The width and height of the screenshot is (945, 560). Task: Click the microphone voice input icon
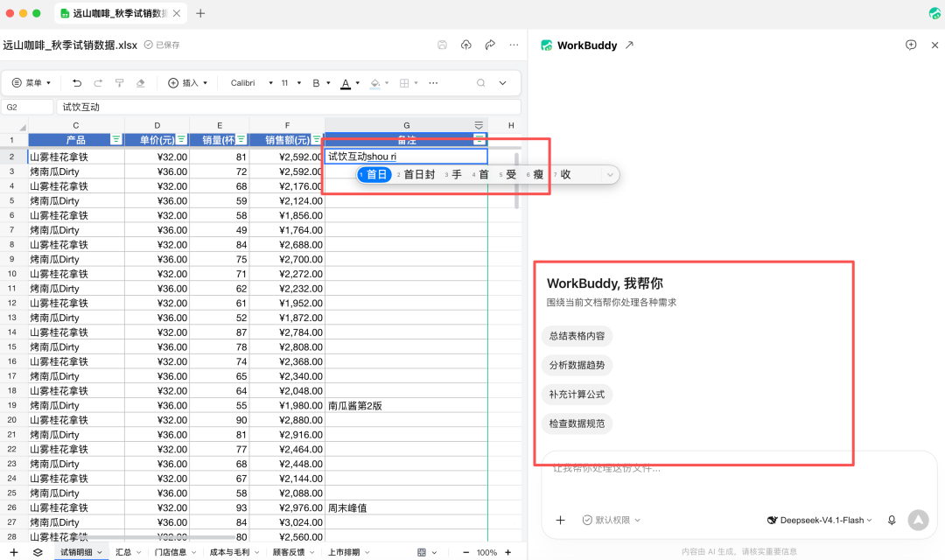[892, 521]
